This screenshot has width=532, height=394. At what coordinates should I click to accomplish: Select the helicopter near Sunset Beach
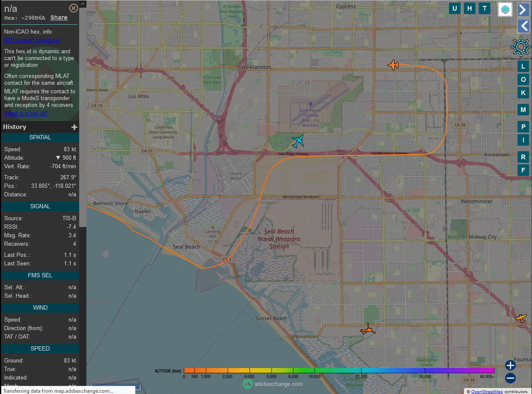click(368, 329)
